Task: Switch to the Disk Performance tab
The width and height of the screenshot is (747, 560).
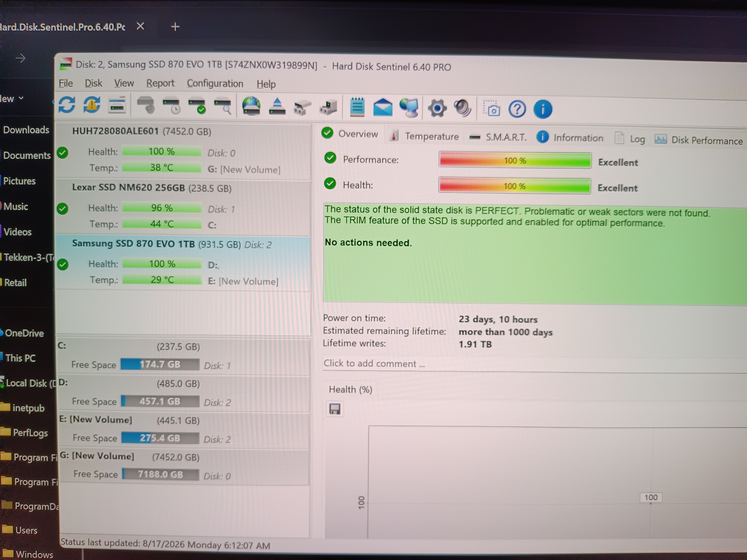Action: pyautogui.click(x=699, y=140)
